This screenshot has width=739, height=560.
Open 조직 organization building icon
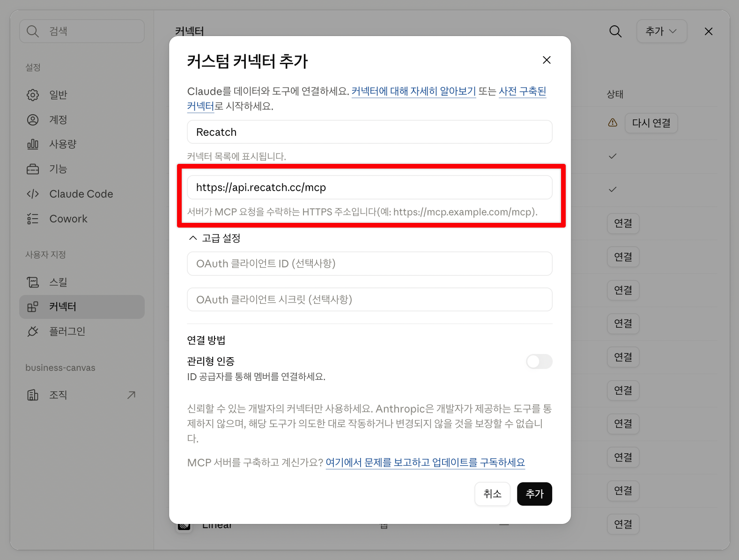coord(33,395)
